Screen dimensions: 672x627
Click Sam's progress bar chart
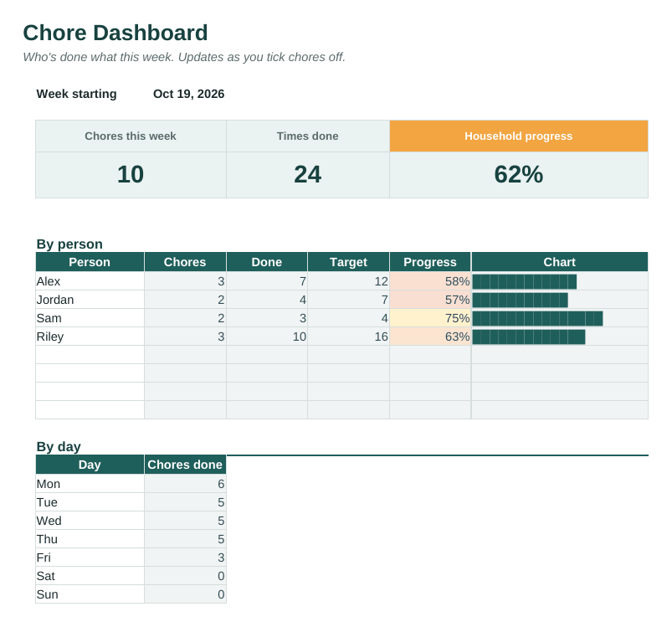(x=538, y=318)
